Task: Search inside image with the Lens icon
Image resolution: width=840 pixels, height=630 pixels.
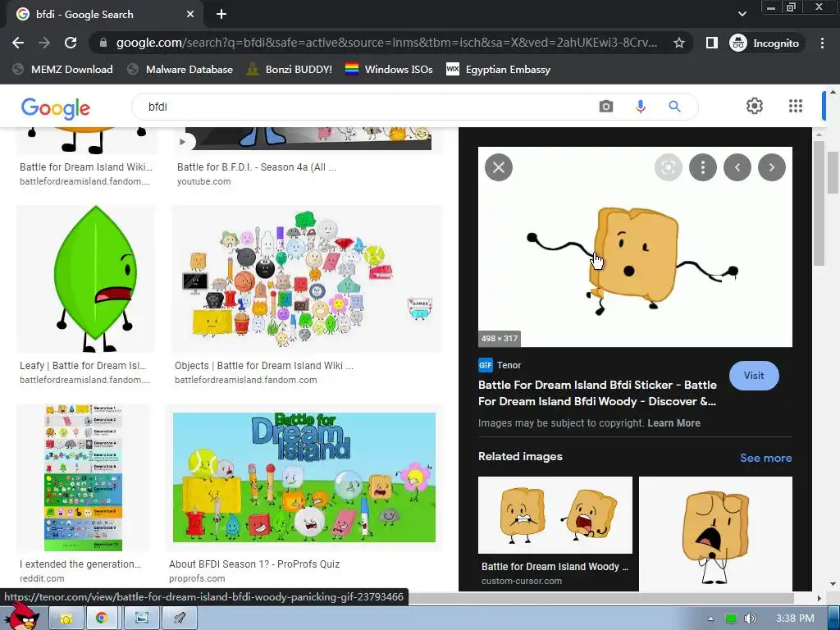Action: point(668,167)
